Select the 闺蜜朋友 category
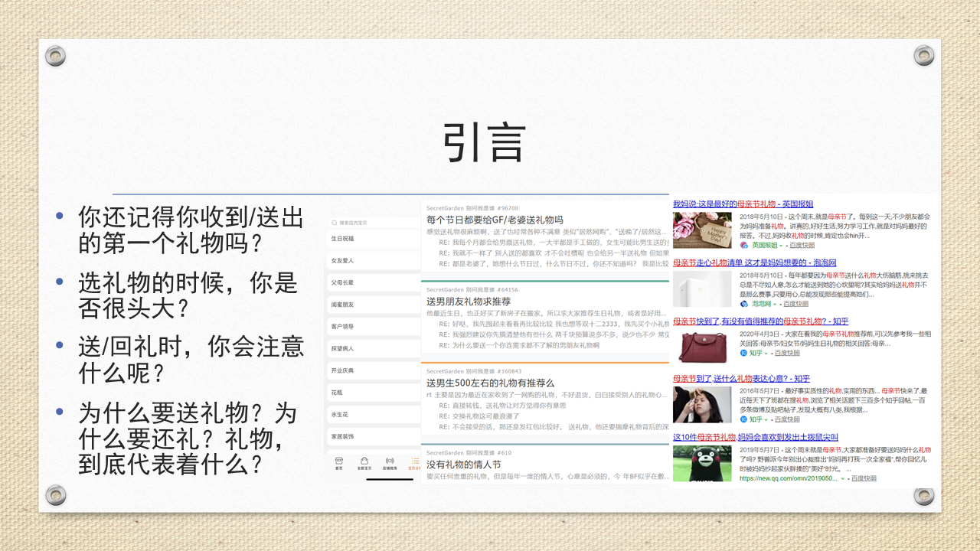Screen dimensions: 980x551 (374, 305)
